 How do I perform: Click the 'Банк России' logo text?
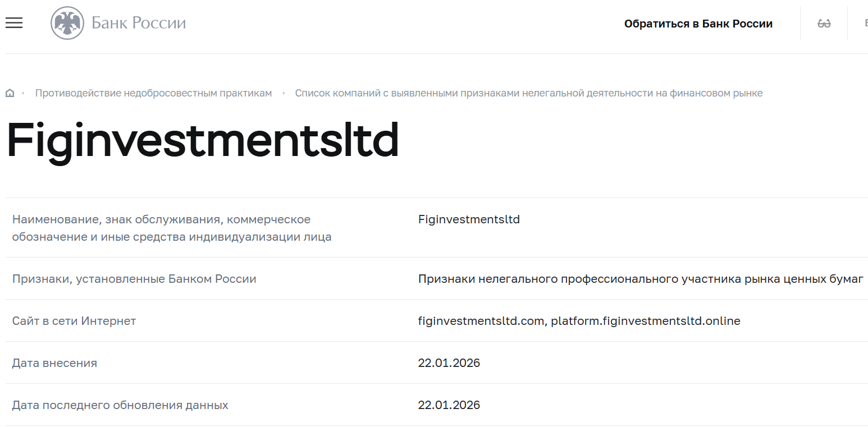138,22
